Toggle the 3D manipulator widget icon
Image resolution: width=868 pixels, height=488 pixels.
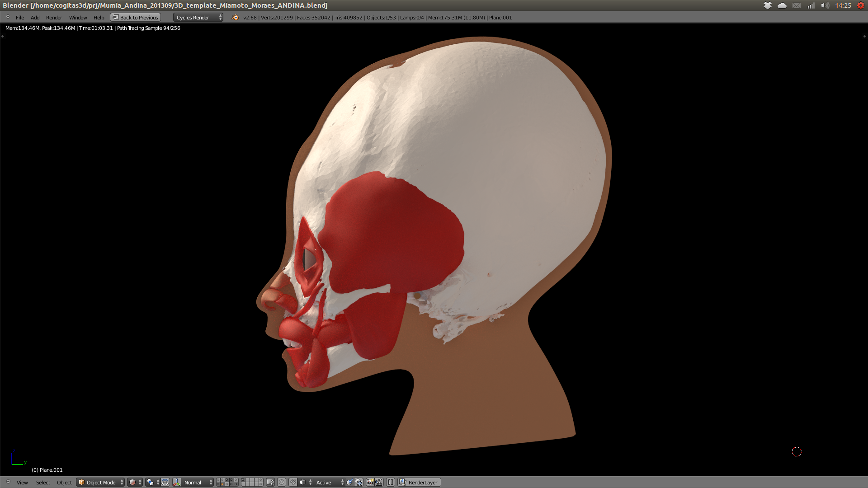tap(177, 483)
